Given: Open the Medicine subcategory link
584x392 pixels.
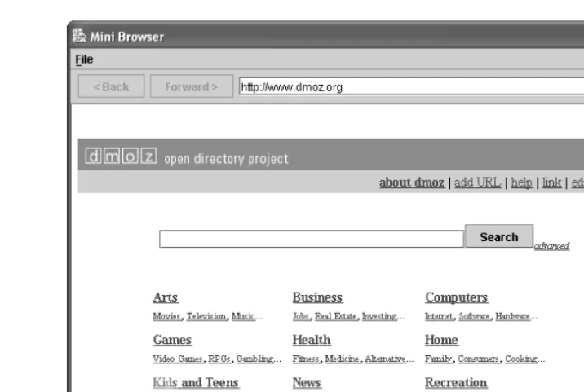Looking at the screenshot, I should click(342, 359).
